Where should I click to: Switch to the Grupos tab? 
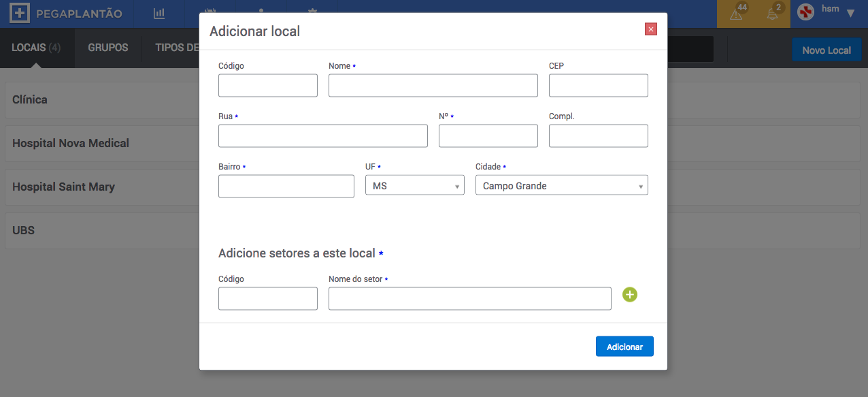tap(108, 48)
